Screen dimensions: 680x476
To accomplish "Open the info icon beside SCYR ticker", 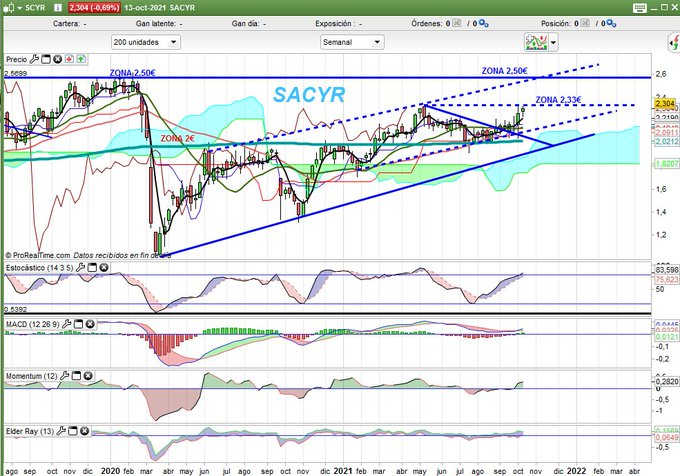I will tap(58, 8).
